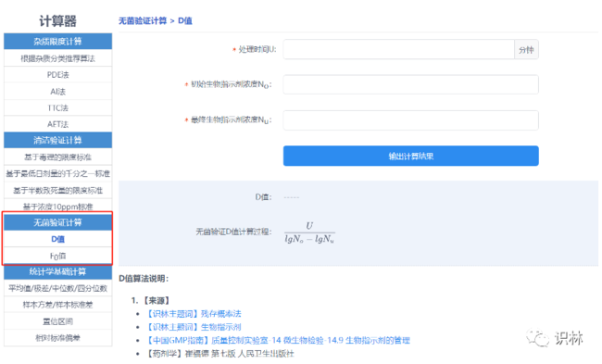Click the 分钟 unit label

pos(526,49)
